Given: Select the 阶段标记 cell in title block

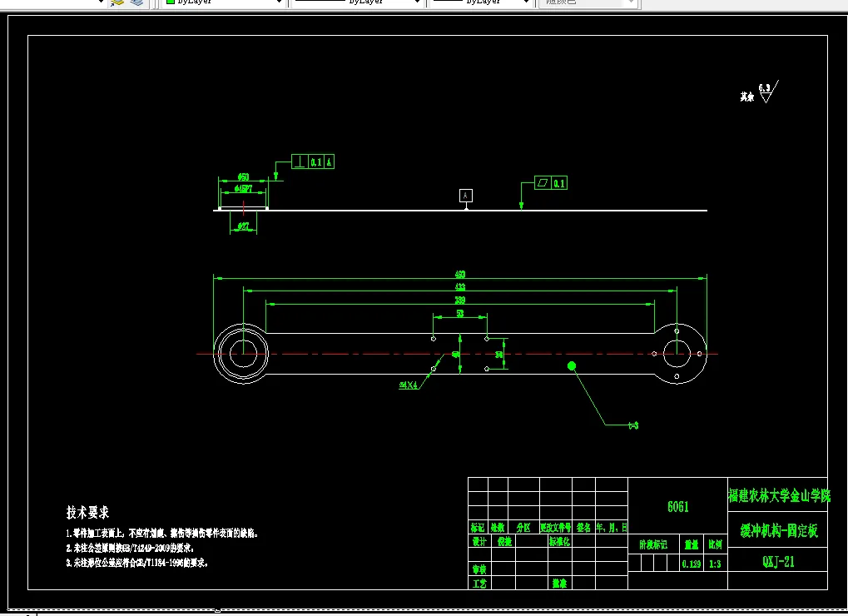Looking at the screenshot, I should [x=653, y=544].
